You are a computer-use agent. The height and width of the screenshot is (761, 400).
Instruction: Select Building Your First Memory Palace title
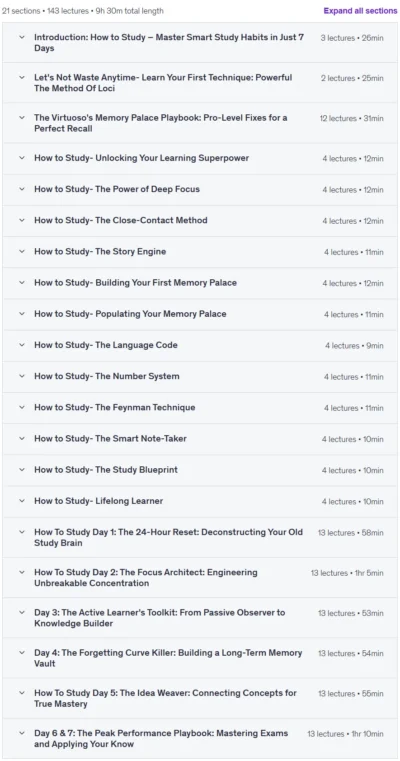135,282
